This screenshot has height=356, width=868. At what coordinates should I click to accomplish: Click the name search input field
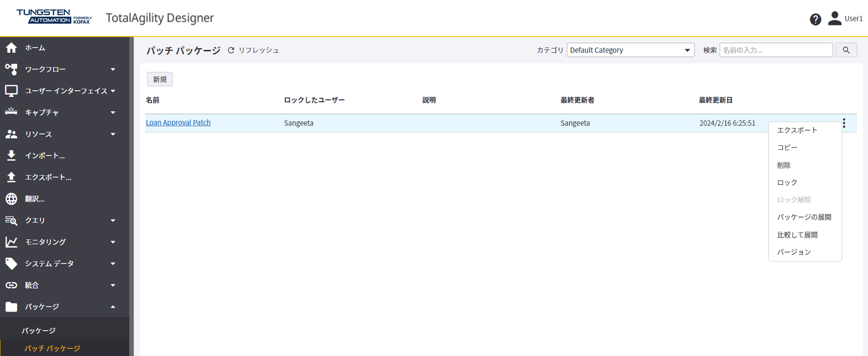coord(776,50)
